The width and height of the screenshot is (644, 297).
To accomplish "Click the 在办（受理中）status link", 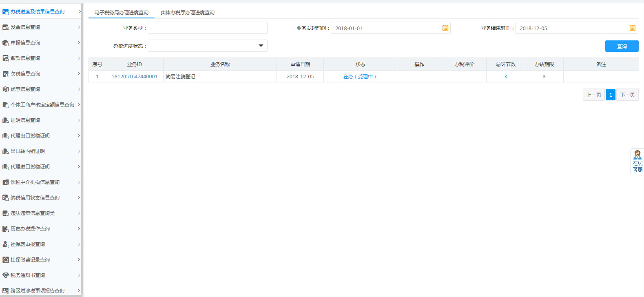I will [360, 77].
